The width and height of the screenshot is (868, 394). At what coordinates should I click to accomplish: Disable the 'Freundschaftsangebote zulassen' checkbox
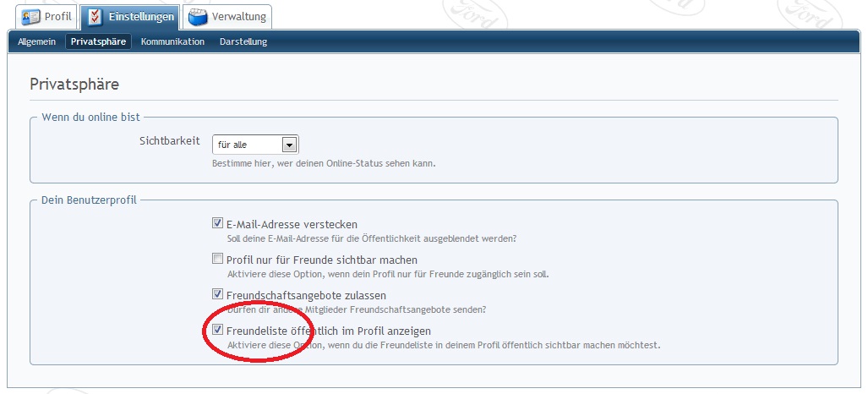click(217, 295)
